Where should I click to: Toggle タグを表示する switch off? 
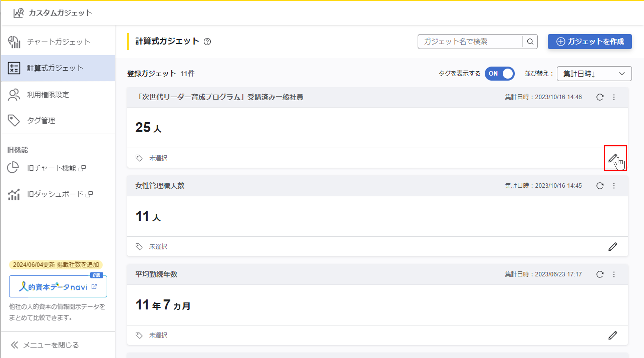[500, 73]
